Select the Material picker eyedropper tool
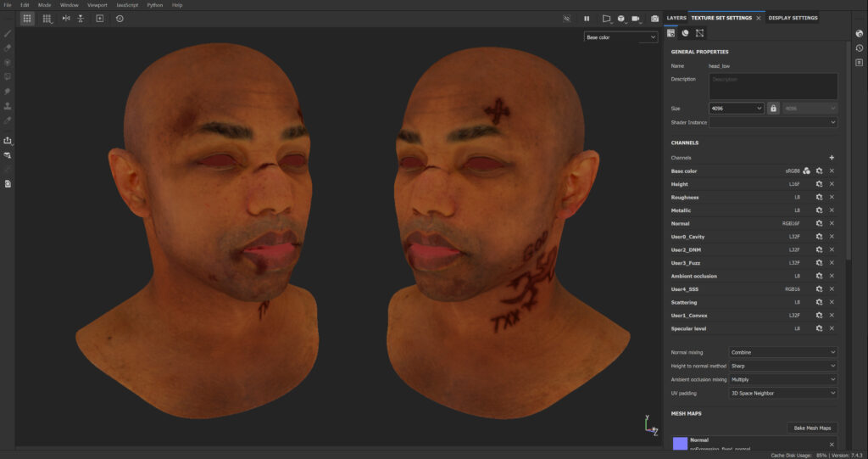Viewport: 868px width, 459px height. coord(8,120)
